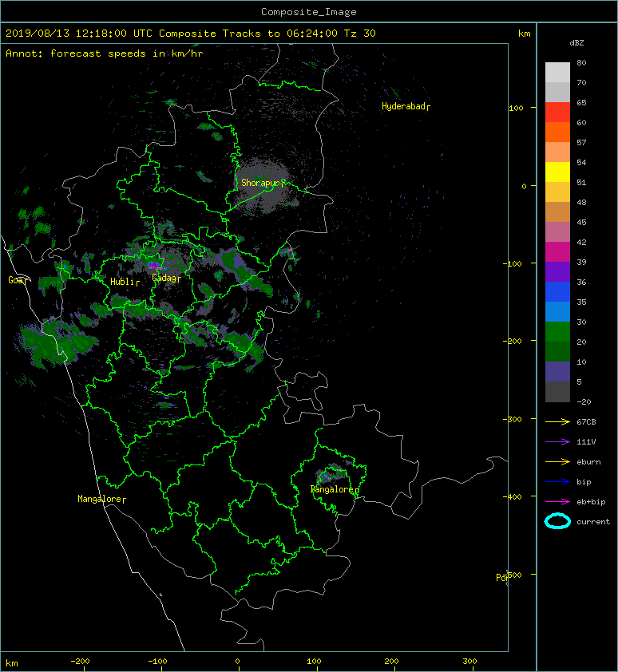Screen dimensions: 618x672
Task: Click the cyan 'current' ellipse symbol
Action: tap(557, 522)
